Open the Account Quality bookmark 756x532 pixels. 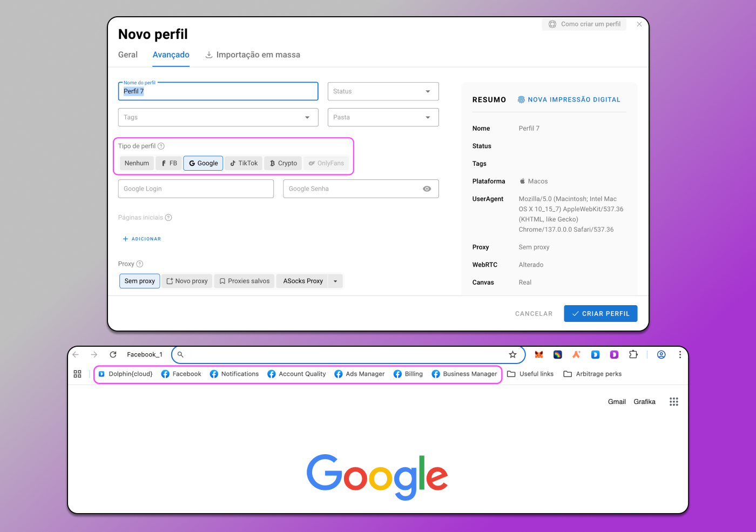click(x=296, y=374)
